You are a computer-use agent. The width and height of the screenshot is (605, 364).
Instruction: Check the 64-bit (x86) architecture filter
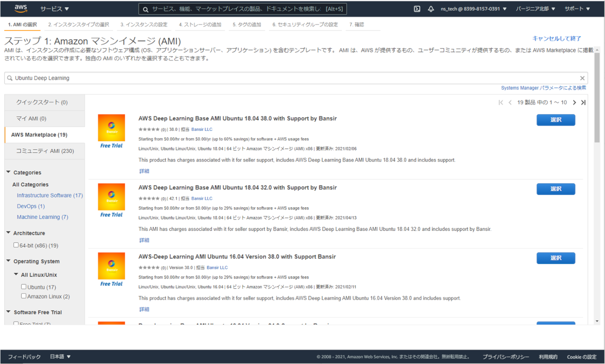tap(16, 245)
